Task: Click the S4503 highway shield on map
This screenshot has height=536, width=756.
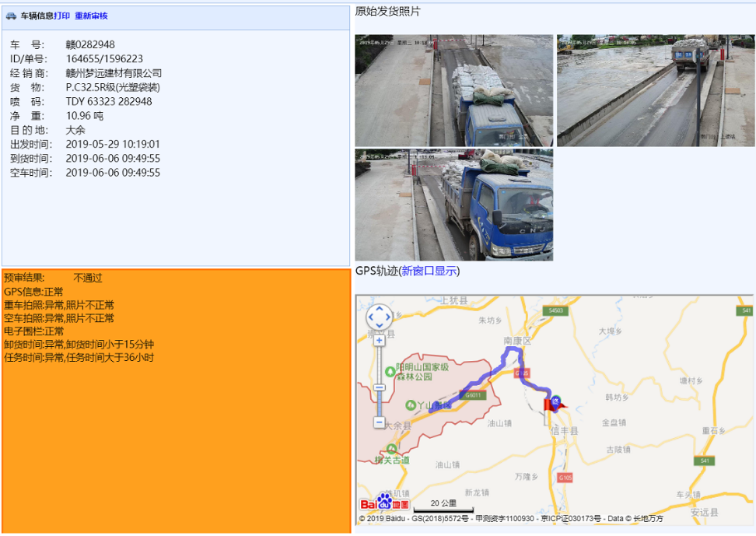Action: 556,310
